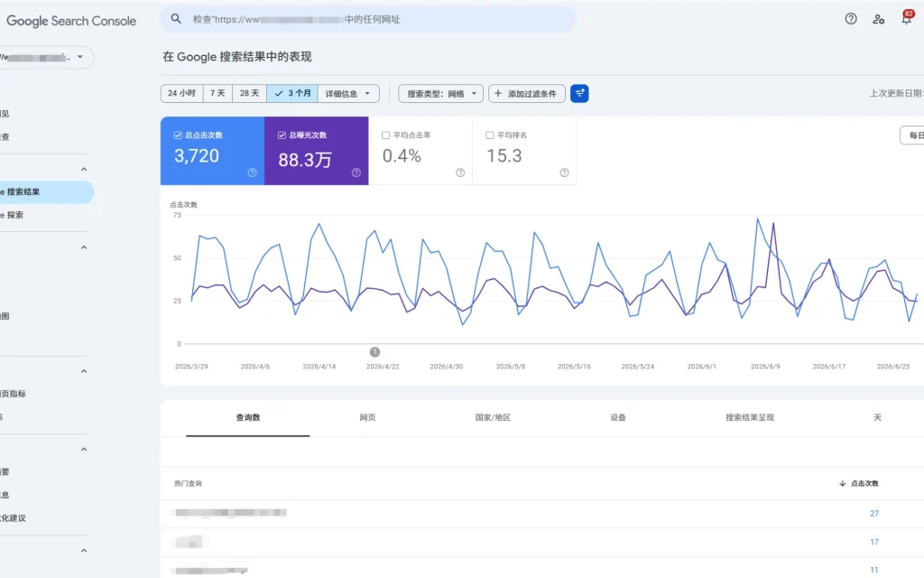Click the 88.3万 total impressions value
Viewport: 924px width, 578px height.
(305, 159)
